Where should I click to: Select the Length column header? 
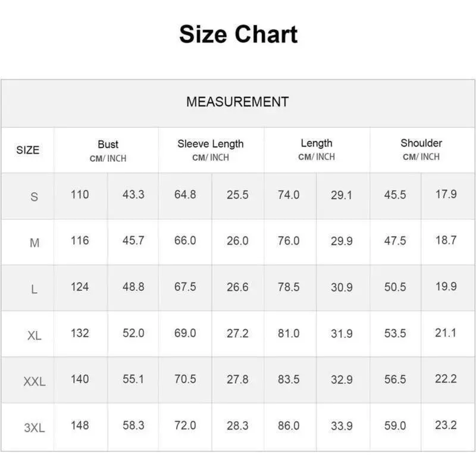[317, 149]
